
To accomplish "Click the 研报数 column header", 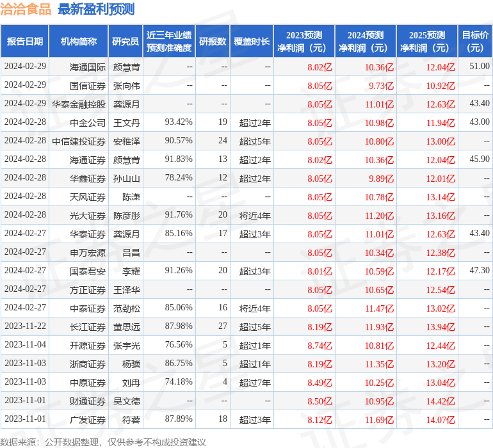I will tap(213, 42).
